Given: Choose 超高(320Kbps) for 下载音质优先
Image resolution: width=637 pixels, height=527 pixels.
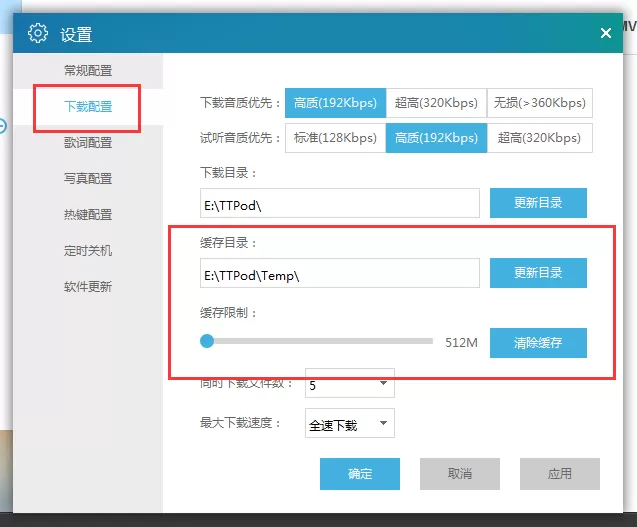Looking at the screenshot, I should click(x=436, y=103).
